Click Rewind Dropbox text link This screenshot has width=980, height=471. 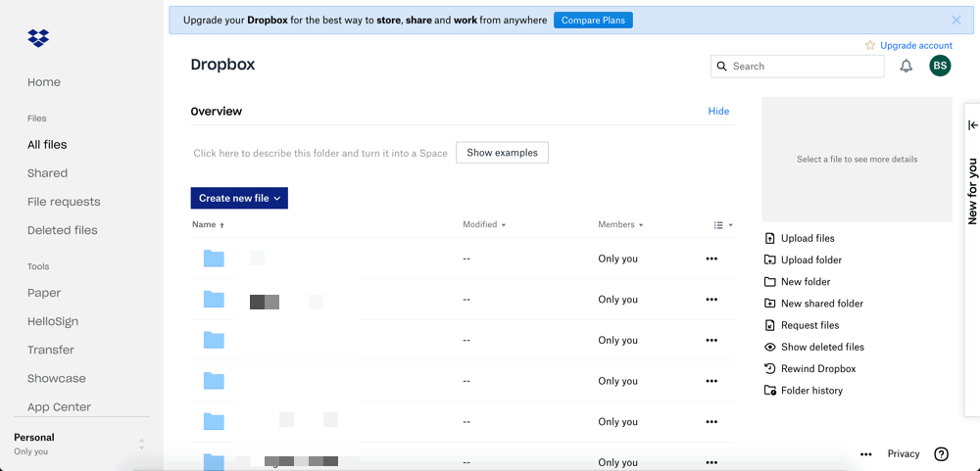tap(818, 368)
